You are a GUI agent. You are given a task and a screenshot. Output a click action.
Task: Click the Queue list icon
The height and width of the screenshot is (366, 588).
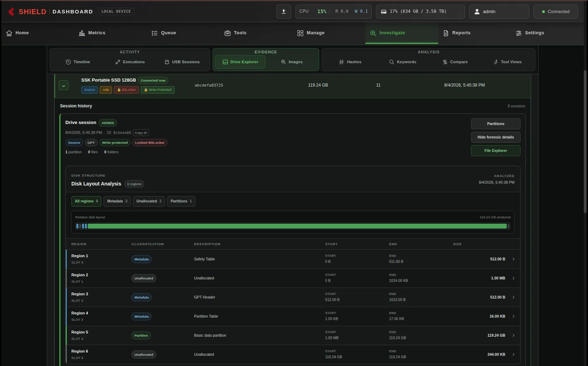tap(155, 33)
